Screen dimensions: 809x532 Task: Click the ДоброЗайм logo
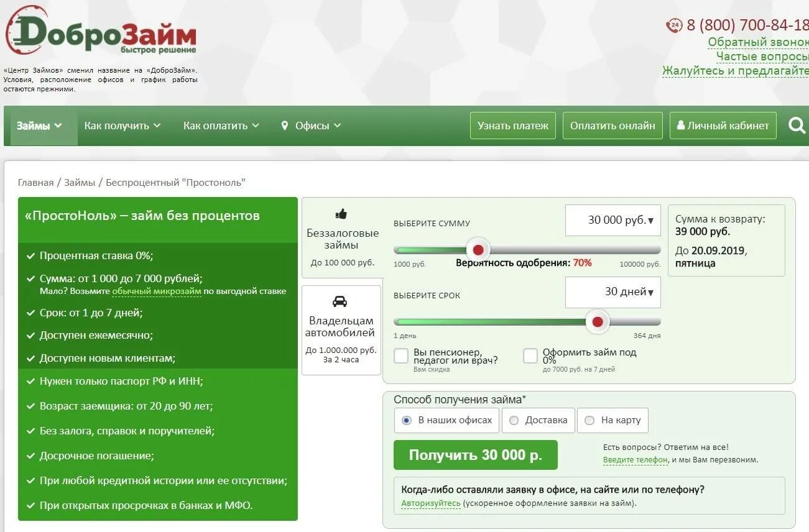(x=101, y=31)
